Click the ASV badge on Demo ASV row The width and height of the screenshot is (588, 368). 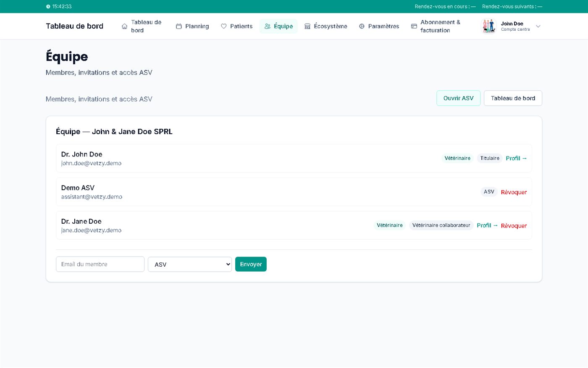(x=489, y=192)
